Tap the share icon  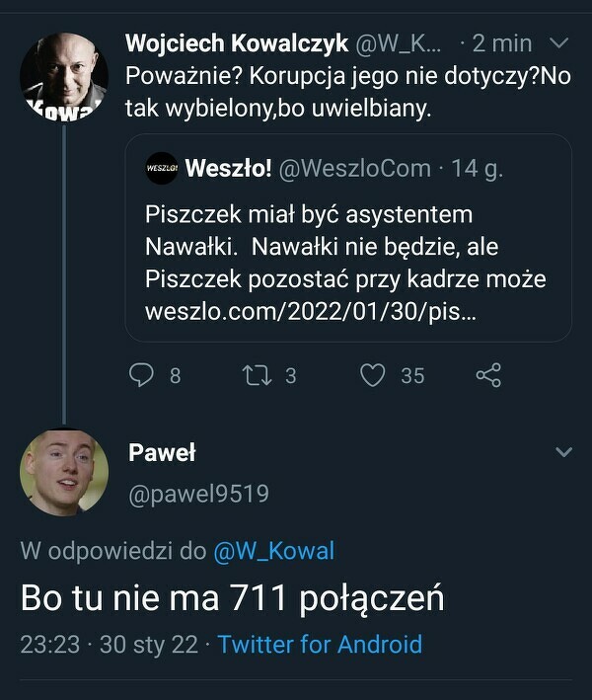488,375
